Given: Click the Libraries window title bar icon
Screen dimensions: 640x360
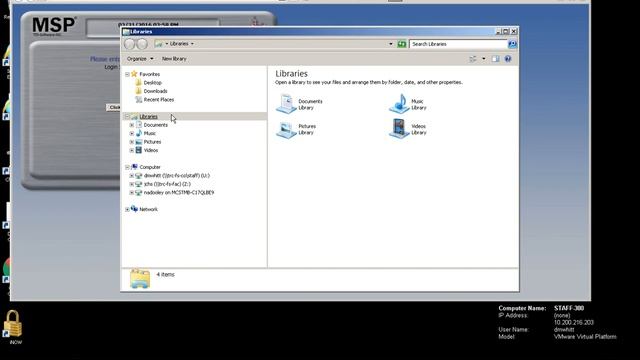Looking at the screenshot, I should 126,31.
